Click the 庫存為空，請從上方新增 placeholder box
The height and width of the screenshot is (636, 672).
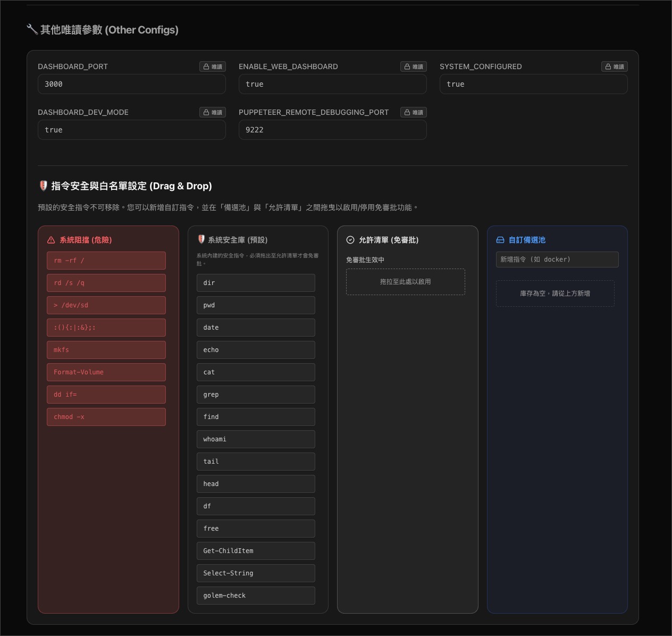point(555,294)
